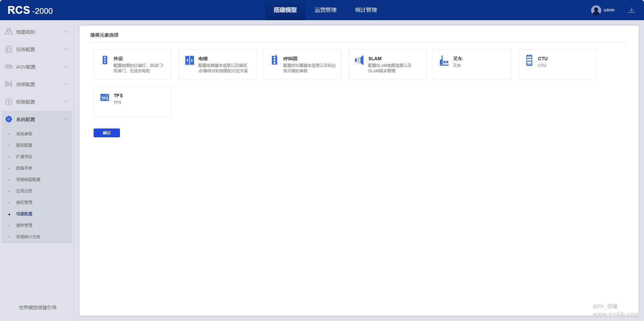Viewport: 644px width, 321px height.
Task: Click the download icon in top bar
Action: tap(632, 10)
